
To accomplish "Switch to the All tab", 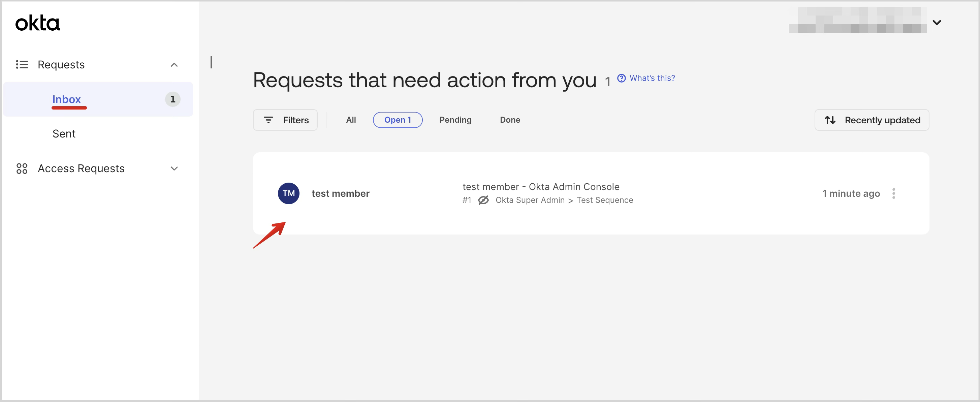I will pos(350,120).
